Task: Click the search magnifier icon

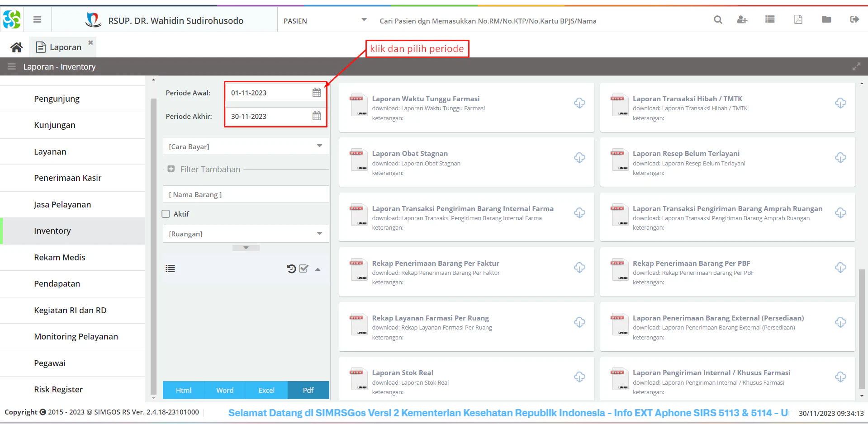Action: click(x=718, y=20)
